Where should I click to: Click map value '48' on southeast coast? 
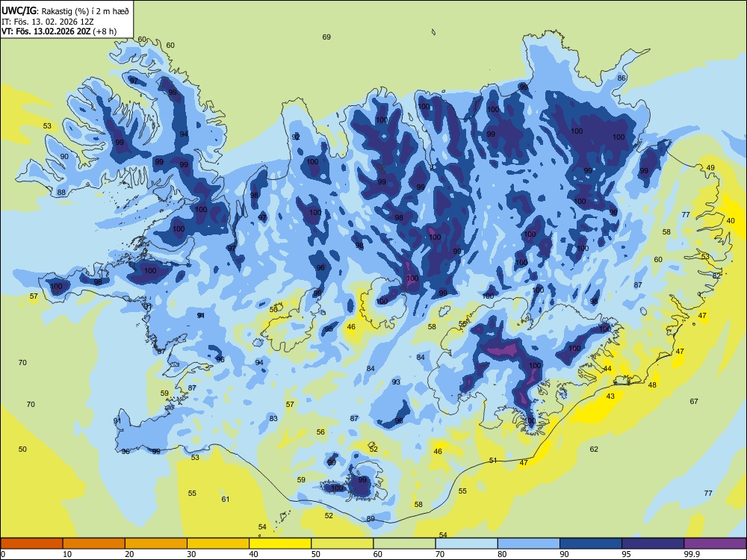652,385
